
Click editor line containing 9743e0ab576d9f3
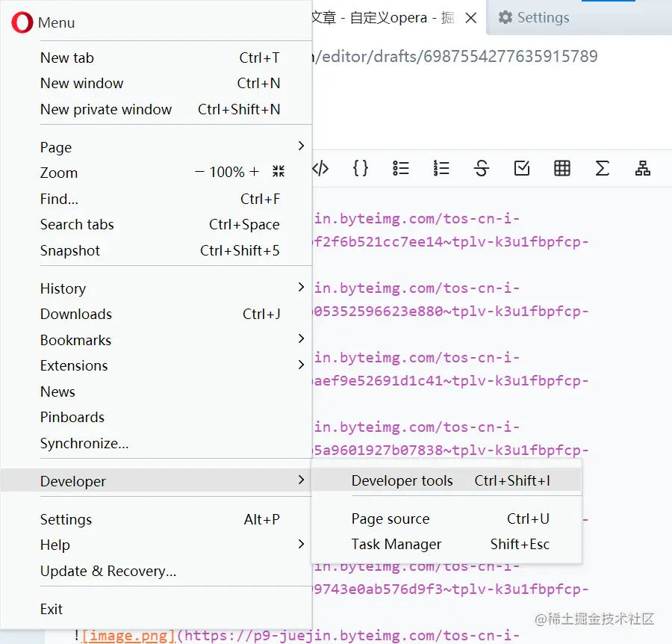coord(451,589)
